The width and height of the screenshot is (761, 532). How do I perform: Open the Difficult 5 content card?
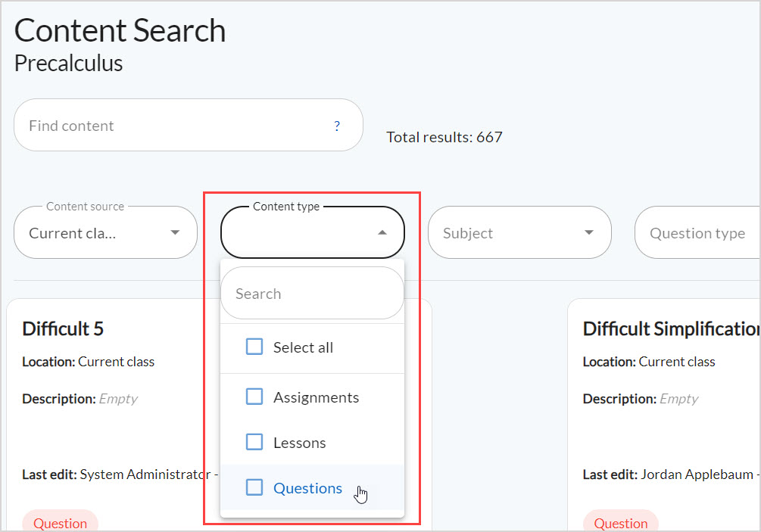[x=64, y=328]
